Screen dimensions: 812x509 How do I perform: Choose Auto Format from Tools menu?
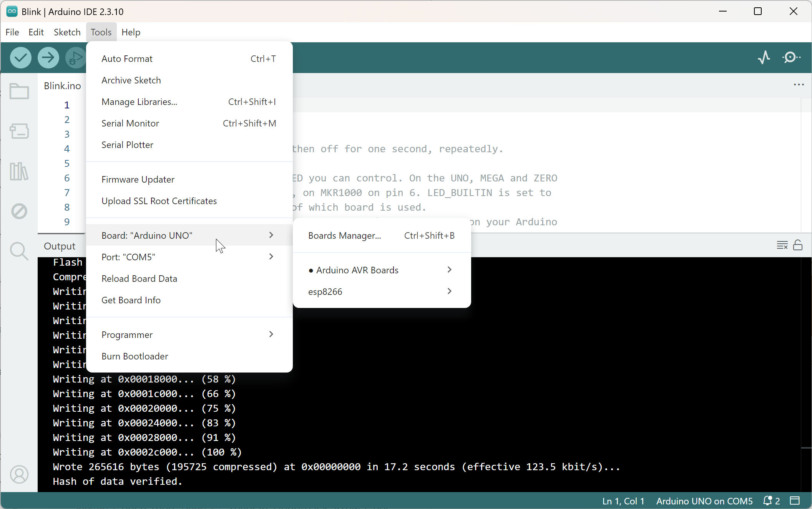tap(189, 58)
